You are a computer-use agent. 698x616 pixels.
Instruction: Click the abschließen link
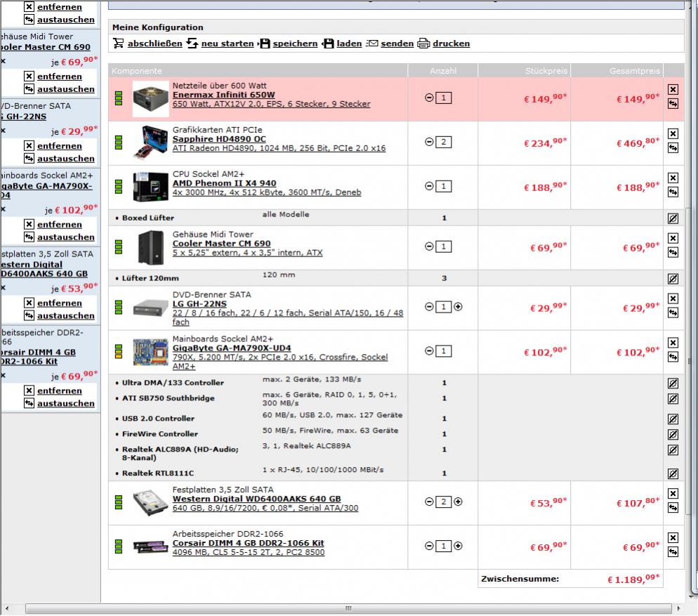coord(155,44)
